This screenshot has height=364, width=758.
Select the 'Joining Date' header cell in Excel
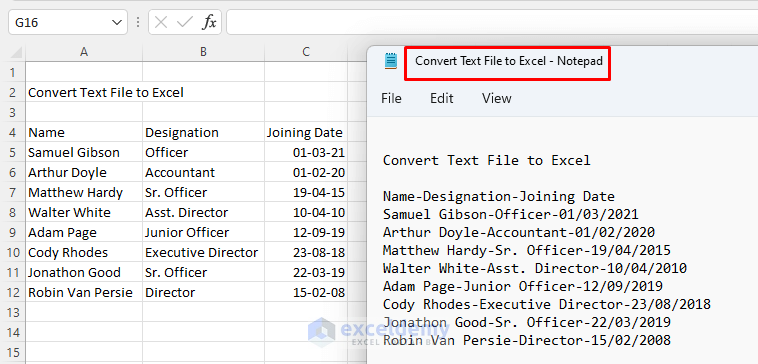(x=306, y=132)
